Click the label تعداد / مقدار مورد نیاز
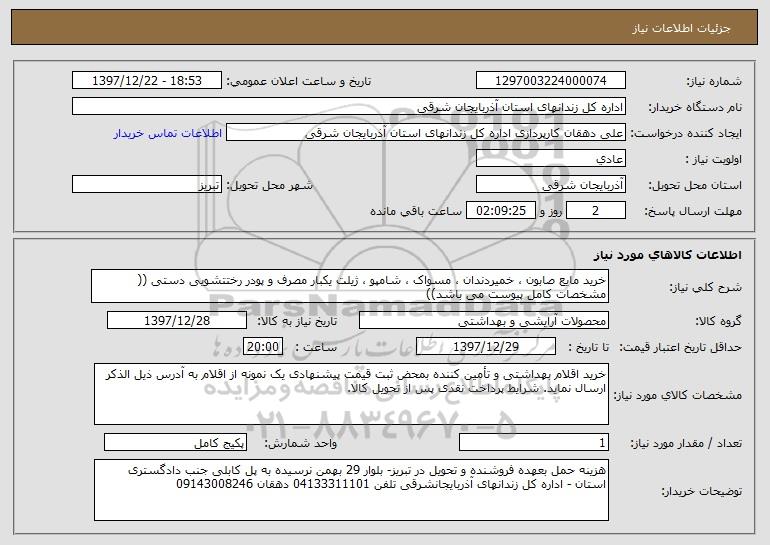The image size is (770, 545). [x=686, y=443]
